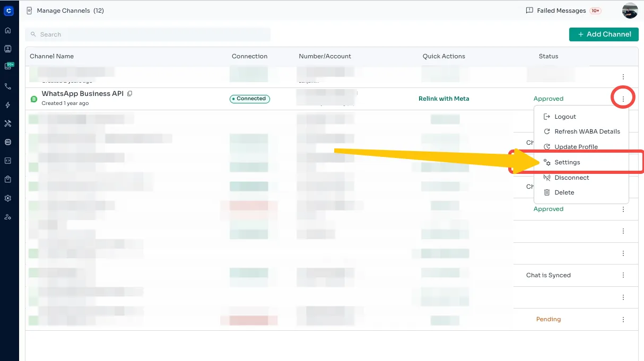Screen dimensions: 644x361
Task: Open the Contacts icon in the sidebar
Action: (8, 49)
